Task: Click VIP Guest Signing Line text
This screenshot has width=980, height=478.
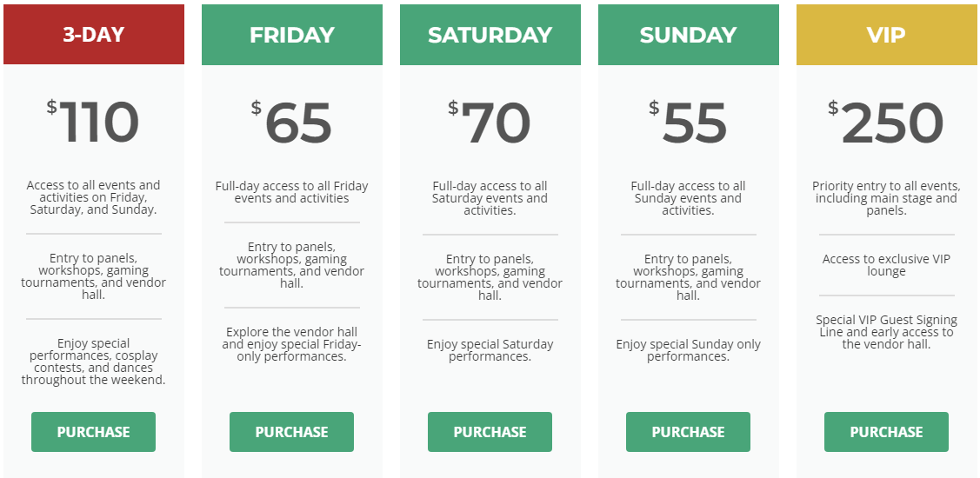Action: [886, 332]
